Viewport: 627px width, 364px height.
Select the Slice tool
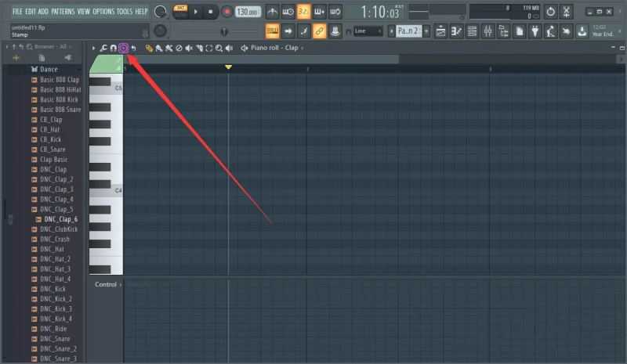[199, 48]
